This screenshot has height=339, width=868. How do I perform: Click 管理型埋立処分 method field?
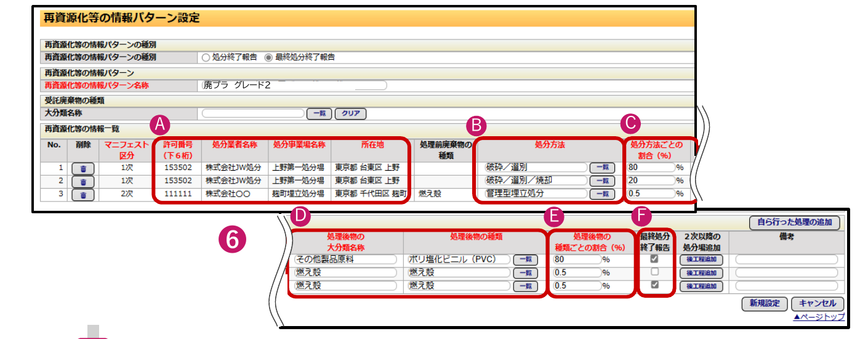pos(536,194)
